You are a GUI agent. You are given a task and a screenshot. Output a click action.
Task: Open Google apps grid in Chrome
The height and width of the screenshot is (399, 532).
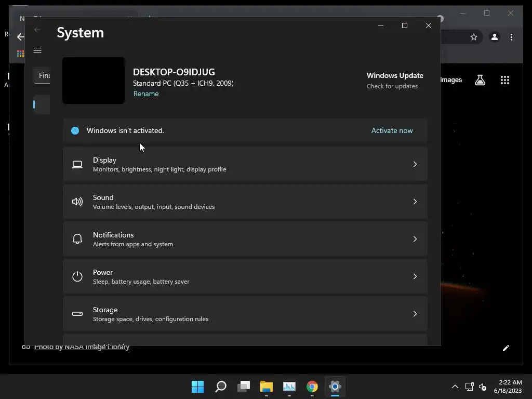point(505,80)
